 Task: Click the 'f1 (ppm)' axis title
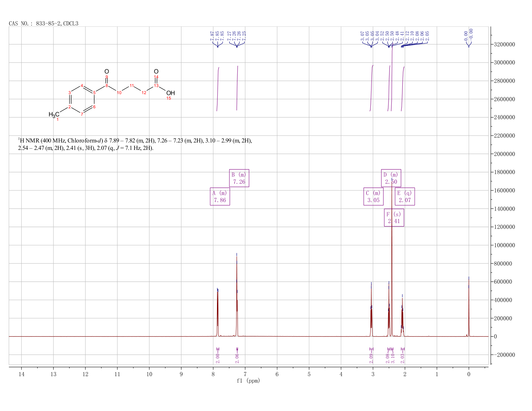point(248,381)
